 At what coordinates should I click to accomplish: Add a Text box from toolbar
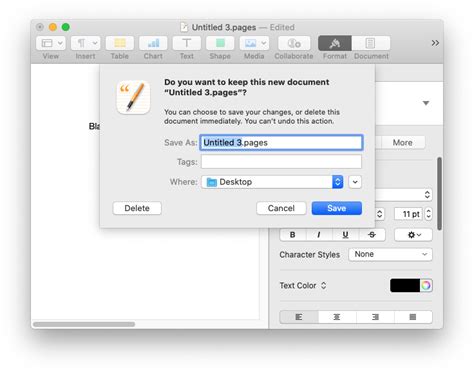pyautogui.click(x=187, y=43)
